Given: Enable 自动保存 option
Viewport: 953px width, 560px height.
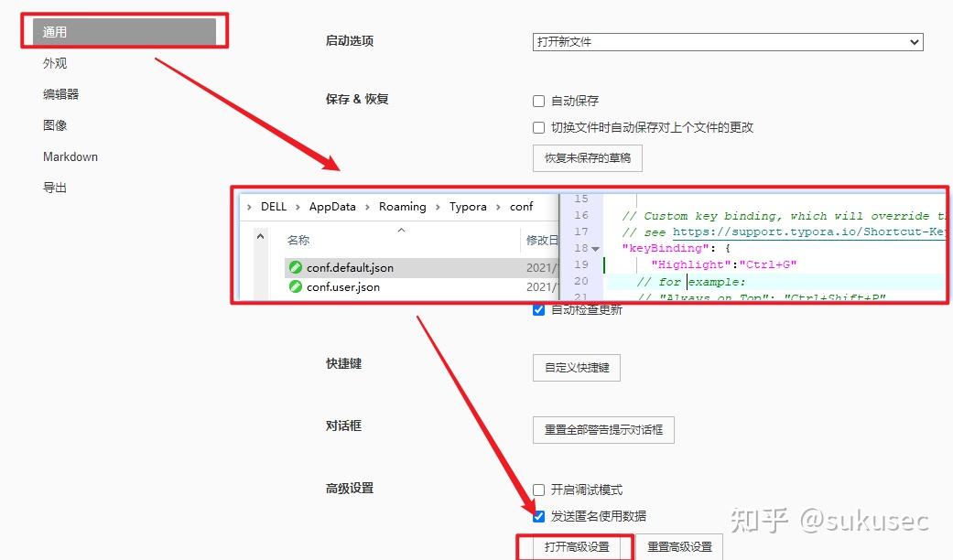Looking at the screenshot, I should pos(537,101).
